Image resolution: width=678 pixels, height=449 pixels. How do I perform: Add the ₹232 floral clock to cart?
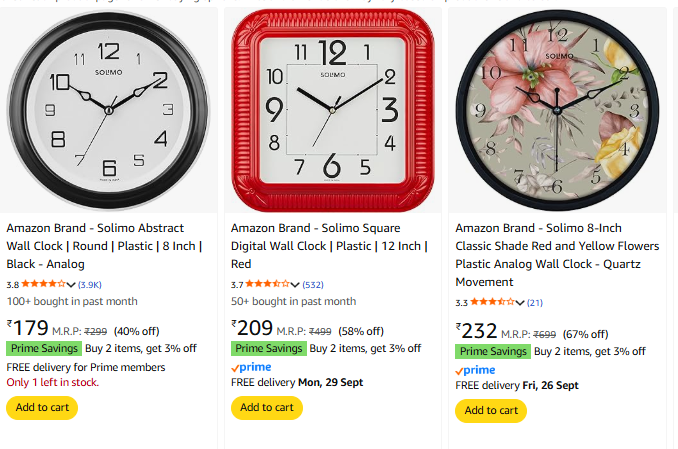[x=491, y=410]
